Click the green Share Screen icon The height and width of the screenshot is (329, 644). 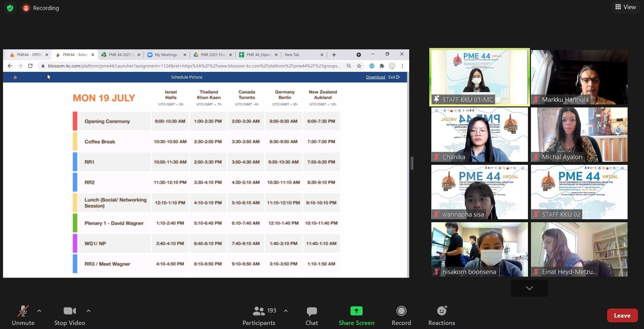(356, 311)
